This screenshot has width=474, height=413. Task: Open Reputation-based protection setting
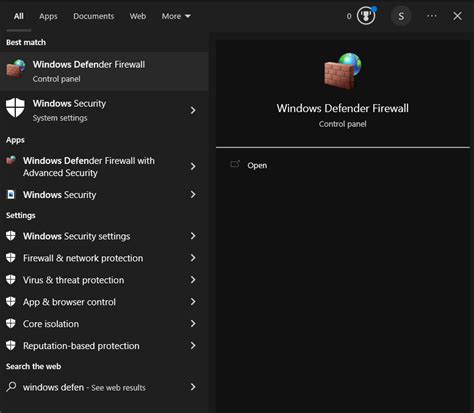click(x=104, y=345)
